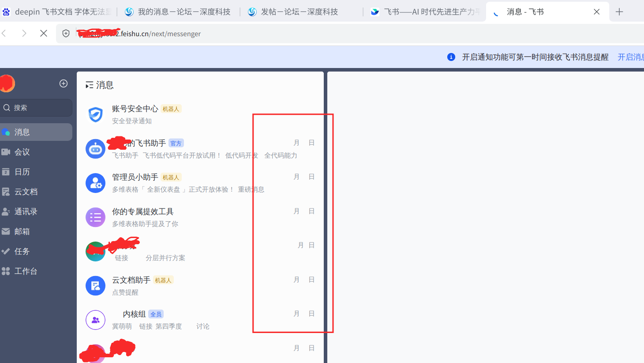Viewport: 644px width, 363px height.
Task: Collapse the list using icon beside 消息 title
Action: tap(89, 85)
